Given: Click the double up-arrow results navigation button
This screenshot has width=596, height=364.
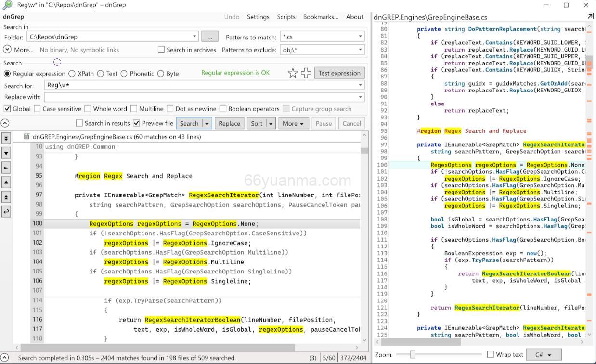Looking at the screenshot, I should coord(6,197).
